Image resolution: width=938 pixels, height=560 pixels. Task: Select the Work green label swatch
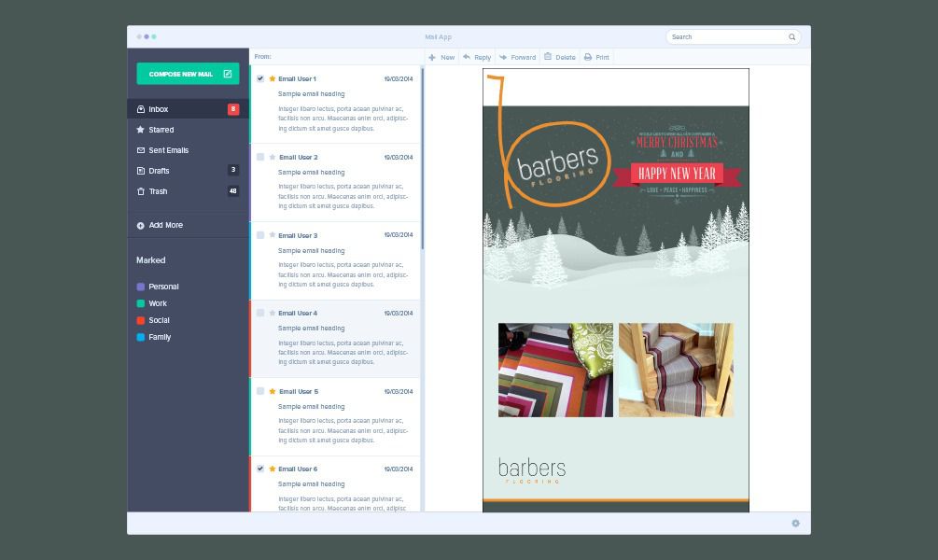point(141,303)
